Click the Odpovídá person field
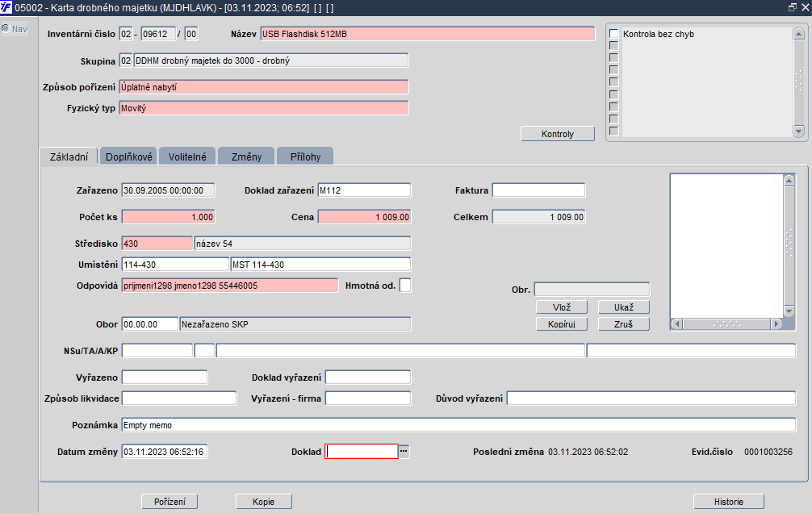This screenshot has width=812, height=513. [x=230, y=286]
